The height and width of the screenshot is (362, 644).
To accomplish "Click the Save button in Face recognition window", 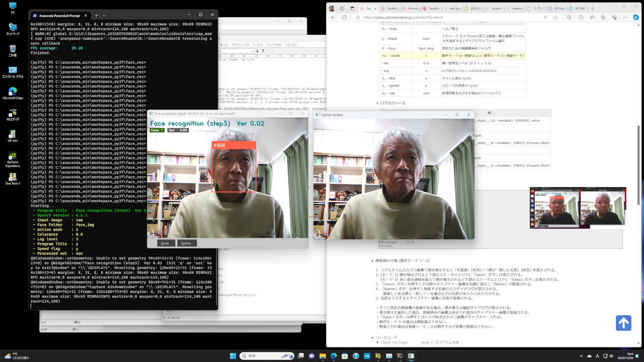I will [165, 243].
